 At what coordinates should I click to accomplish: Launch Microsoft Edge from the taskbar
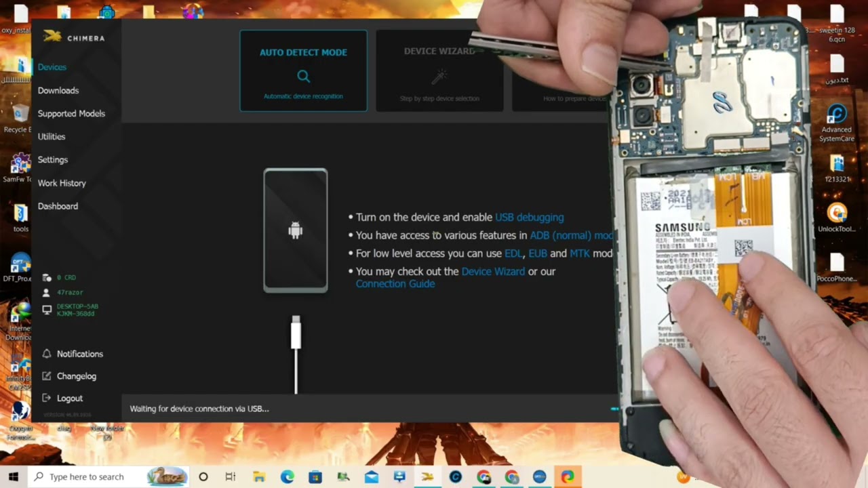coord(288,476)
